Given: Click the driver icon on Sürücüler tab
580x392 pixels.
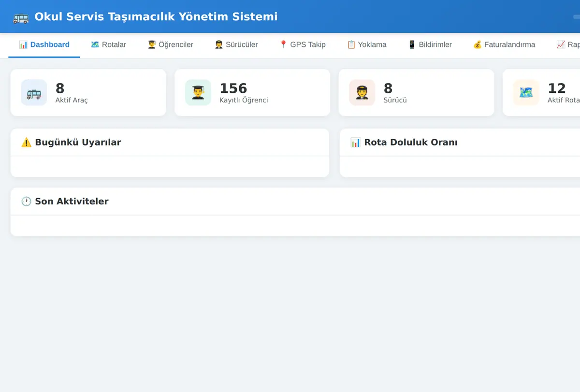Looking at the screenshot, I should tap(219, 44).
